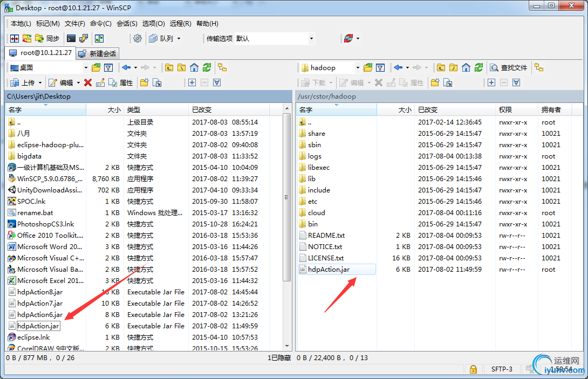Viewport: 588px width, 379px height.
Task: Open transfer settings 默认 dropdown
Action: (311, 38)
